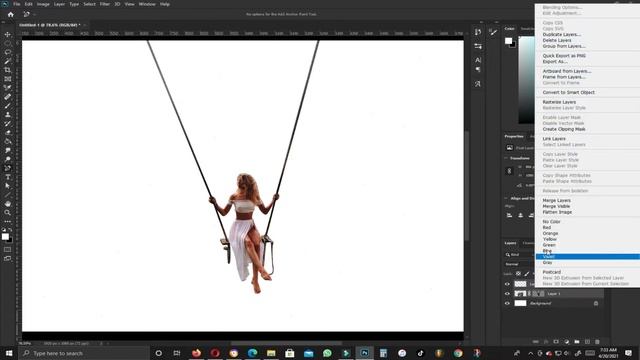Toggle Quick Mask mode in toolbar

pyautogui.click(x=7, y=249)
